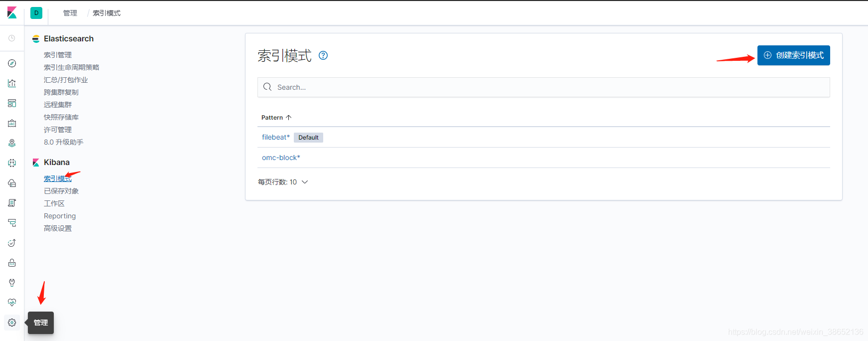
Task: Click the Elasticsearch section heading
Action: [69, 38]
